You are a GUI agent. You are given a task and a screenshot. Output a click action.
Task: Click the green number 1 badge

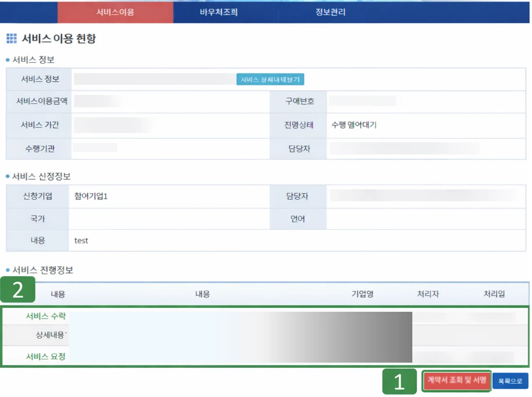coord(399,382)
